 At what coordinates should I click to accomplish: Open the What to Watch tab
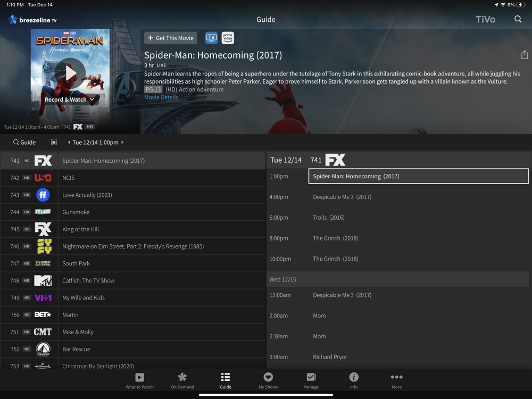click(x=139, y=381)
